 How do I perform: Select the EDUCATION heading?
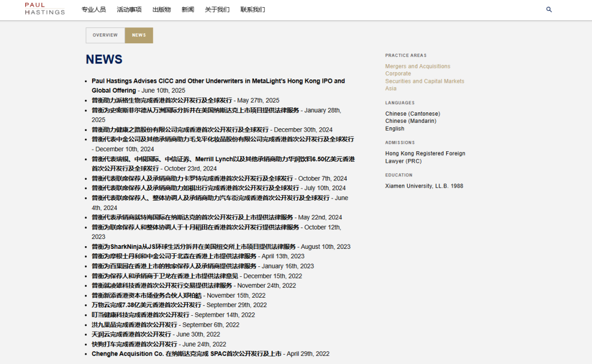(x=399, y=175)
